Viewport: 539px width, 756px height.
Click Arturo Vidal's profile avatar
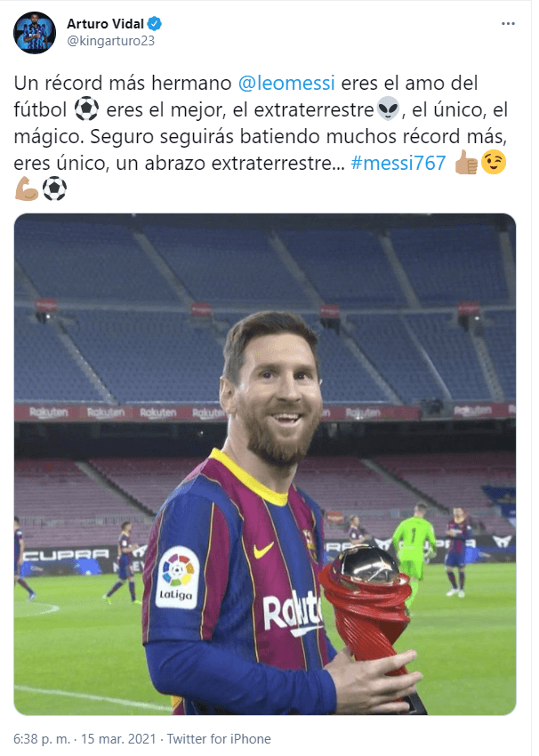35,33
